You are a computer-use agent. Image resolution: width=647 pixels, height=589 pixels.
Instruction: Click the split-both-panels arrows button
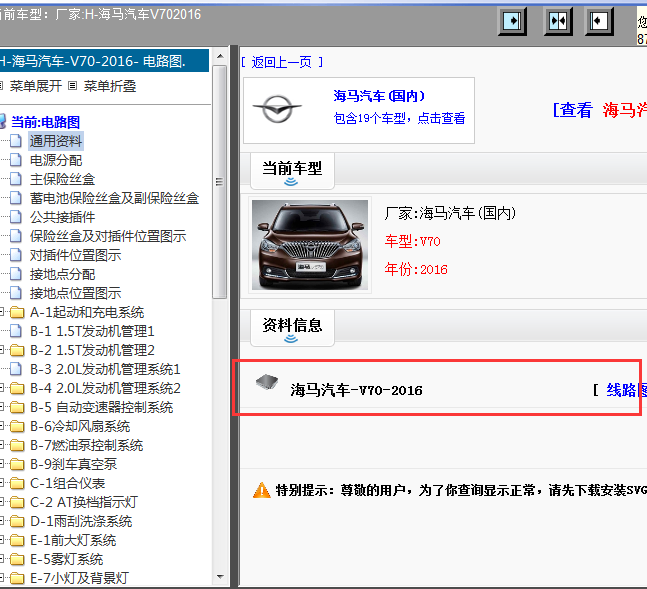[x=558, y=21]
